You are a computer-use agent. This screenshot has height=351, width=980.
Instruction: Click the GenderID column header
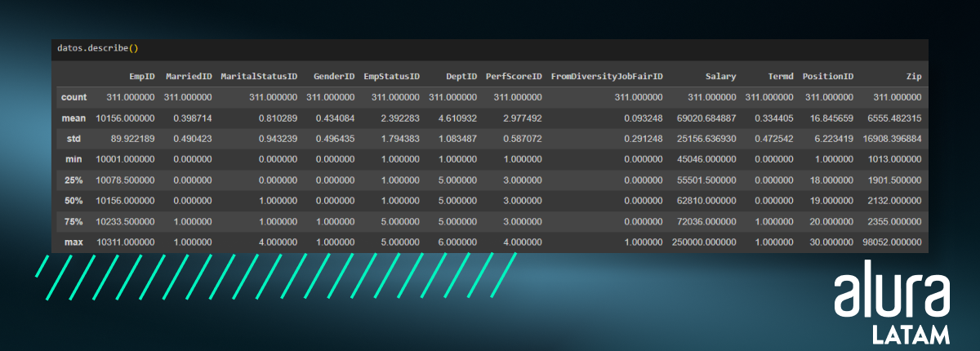(334, 77)
